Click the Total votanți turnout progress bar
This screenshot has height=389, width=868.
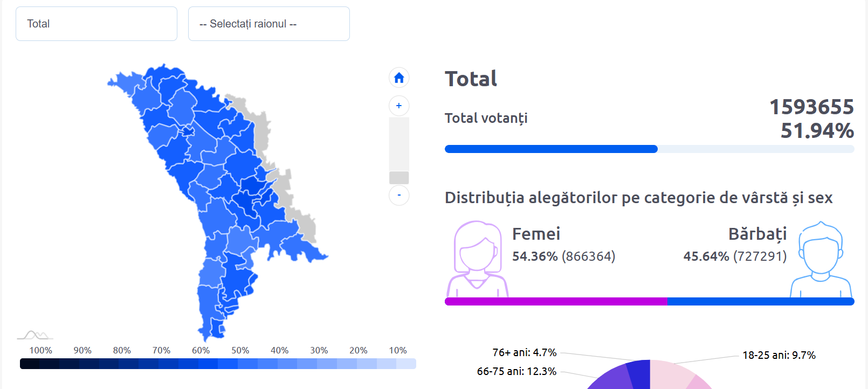pyautogui.click(x=551, y=149)
